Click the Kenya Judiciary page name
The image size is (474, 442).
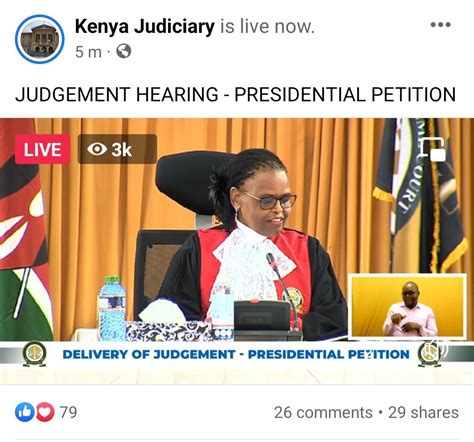(145, 27)
